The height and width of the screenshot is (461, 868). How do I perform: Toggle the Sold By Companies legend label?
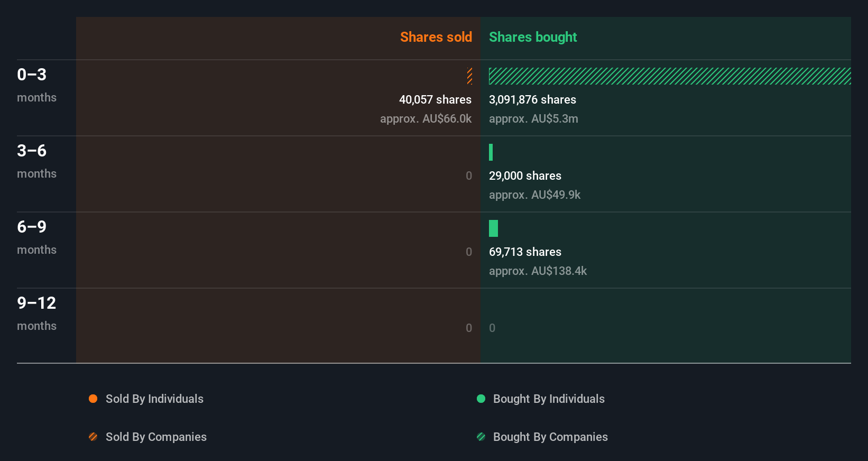(156, 437)
